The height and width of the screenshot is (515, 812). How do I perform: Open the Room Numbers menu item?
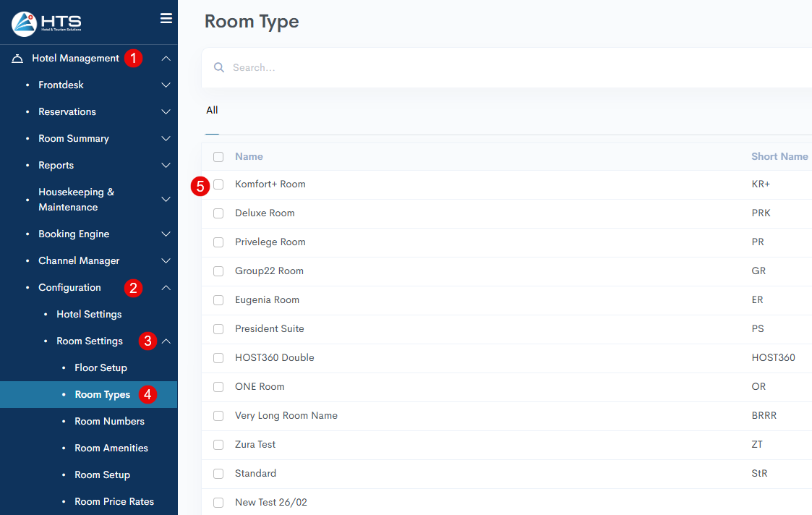(x=109, y=422)
